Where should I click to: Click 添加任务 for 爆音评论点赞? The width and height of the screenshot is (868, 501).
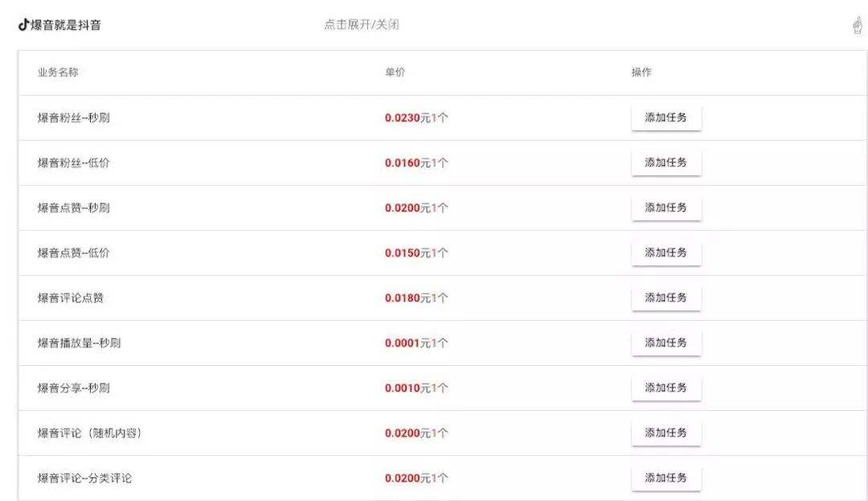tap(666, 297)
